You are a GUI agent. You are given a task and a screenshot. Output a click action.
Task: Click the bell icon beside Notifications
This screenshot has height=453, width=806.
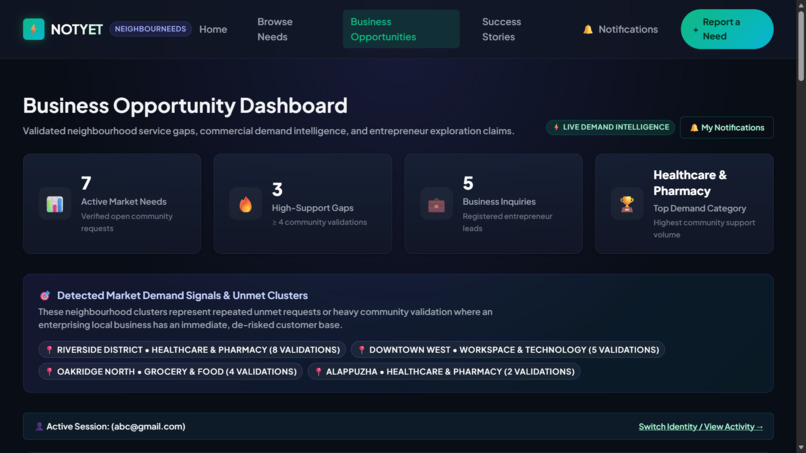click(588, 29)
